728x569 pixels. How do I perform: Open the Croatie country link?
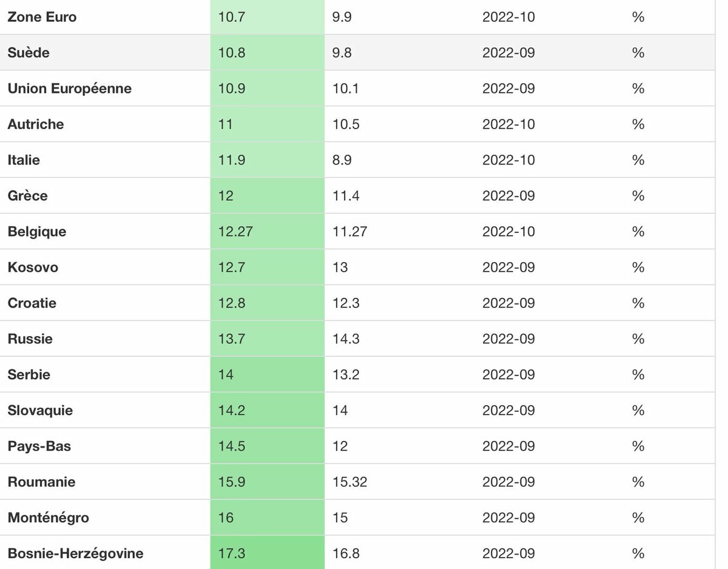pos(32,303)
